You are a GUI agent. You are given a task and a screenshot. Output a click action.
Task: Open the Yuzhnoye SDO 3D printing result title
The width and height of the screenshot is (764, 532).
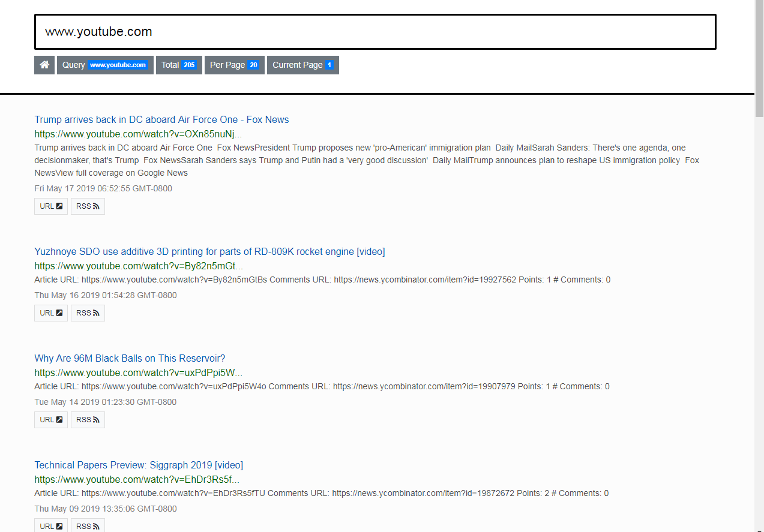(x=209, y=251)
